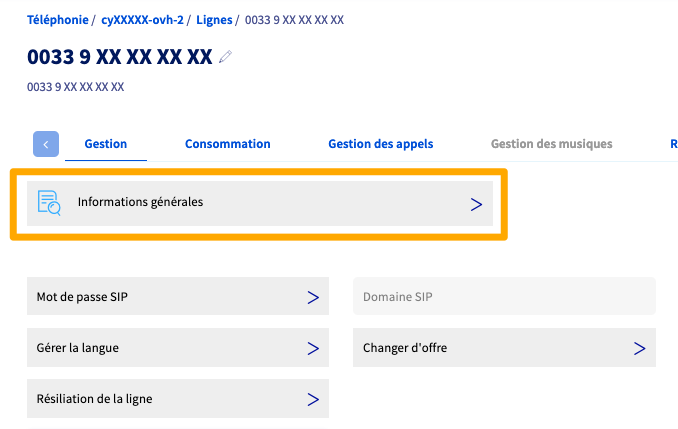Select the Changer d'offre option
Viewport: 678px width, 429px height.
pyautogui.click(x=404, y=348)
